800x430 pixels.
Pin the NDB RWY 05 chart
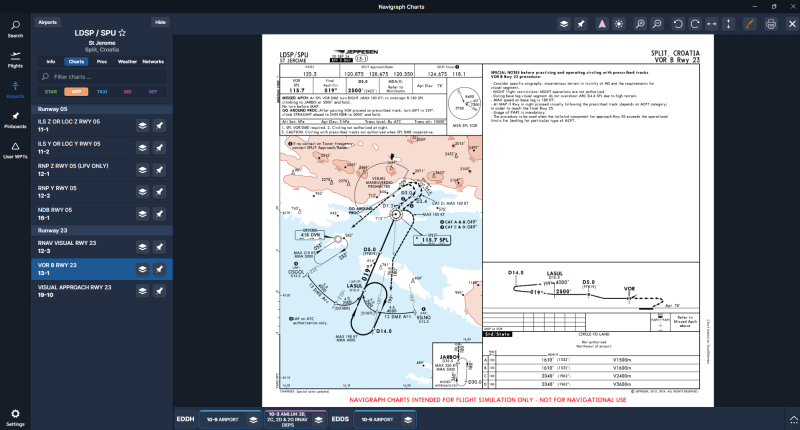click(160, 214)
